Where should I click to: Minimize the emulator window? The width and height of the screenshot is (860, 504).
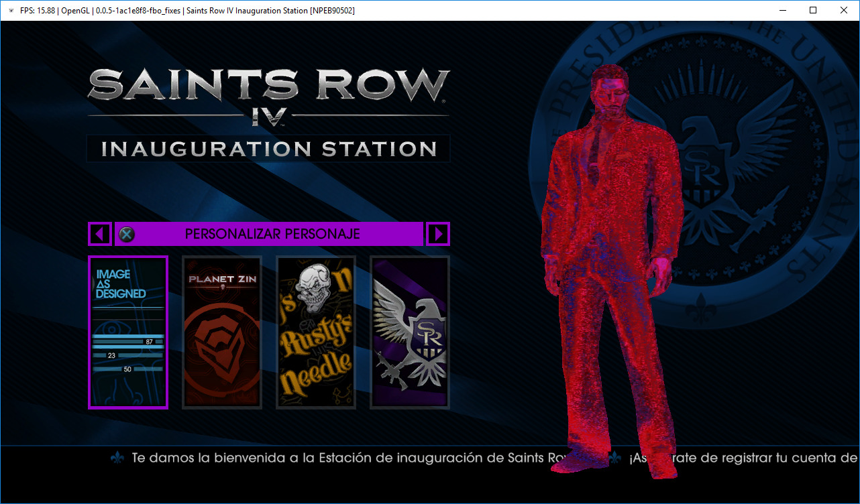point(783,10)
